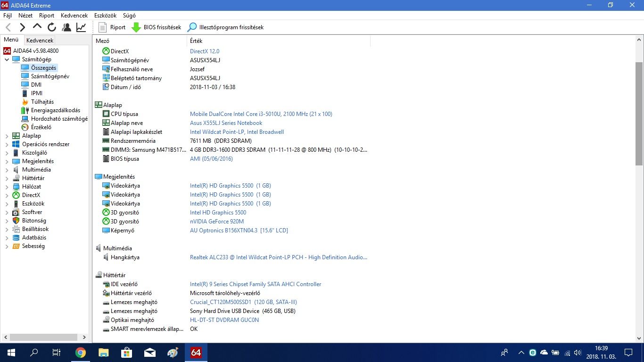Open Crucial_CT120M500SSD1 drive link
Image resolution: width=644 pixels, height=362 pixels.
tap(243, 302)
